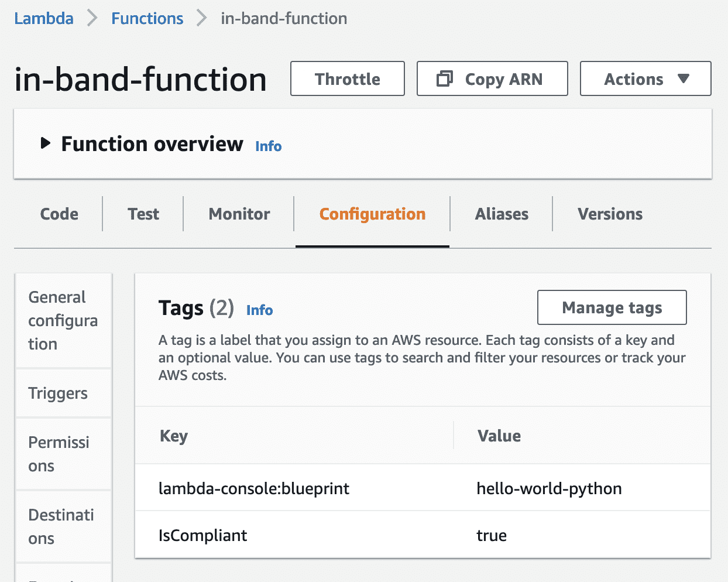Open Info link next to Tags heading
Viewport: 728px width, 582px height.
click(260, 310)
